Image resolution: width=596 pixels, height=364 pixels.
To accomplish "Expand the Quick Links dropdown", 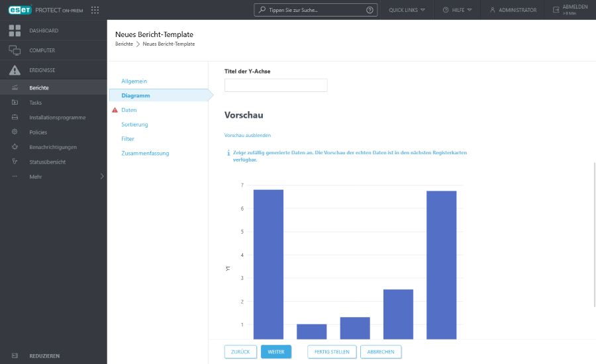I will tap(407, 10).
